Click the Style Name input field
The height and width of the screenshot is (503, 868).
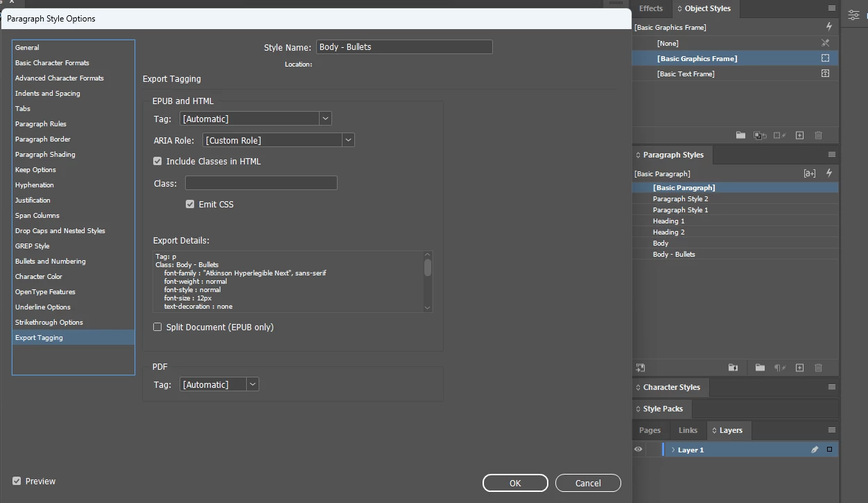point(404,47)
